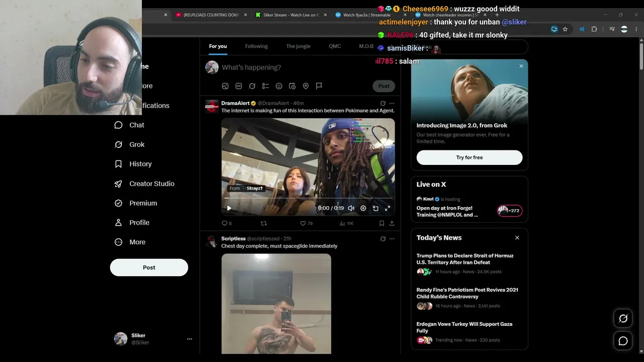Image resolution: width=644 pixels, height=362 pixels.
Task: Dismiss the Grok Image 2.0 promo card
Action: [x=521, y=66]
